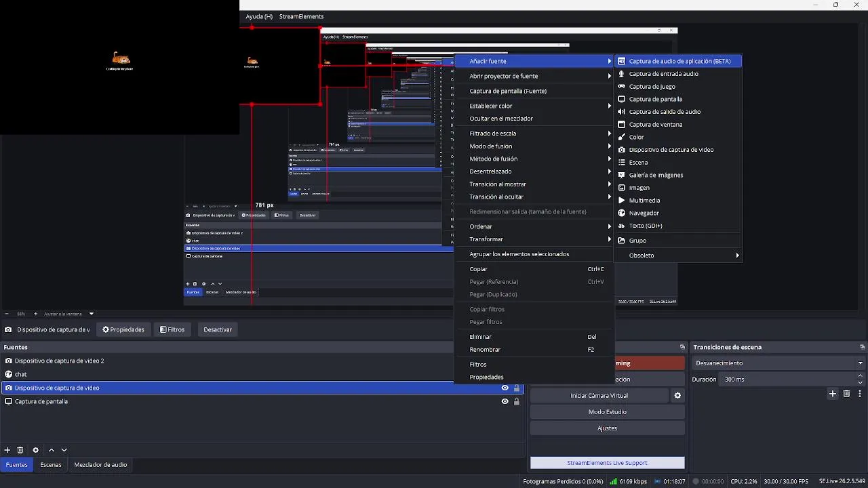Decrease transition duration with down arrow

pyautogui.click(x=861, y=382)
